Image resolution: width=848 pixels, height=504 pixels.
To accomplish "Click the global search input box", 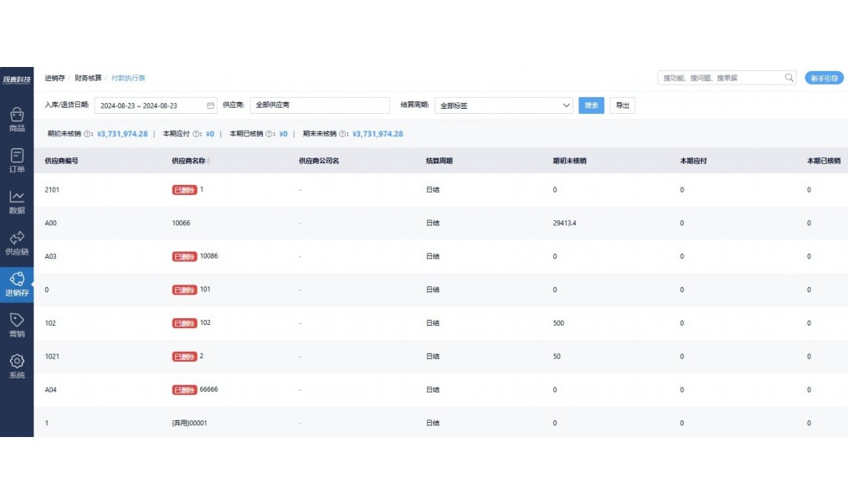I will (727, 78).
